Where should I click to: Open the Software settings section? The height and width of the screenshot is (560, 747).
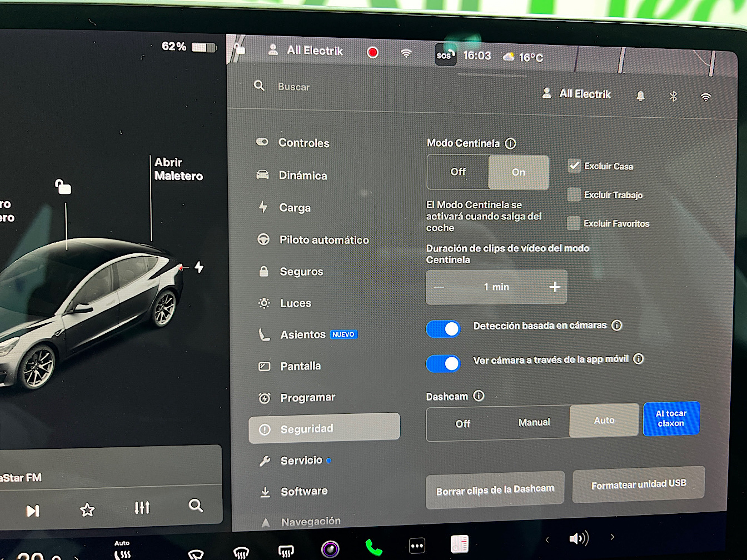[304, 491]
